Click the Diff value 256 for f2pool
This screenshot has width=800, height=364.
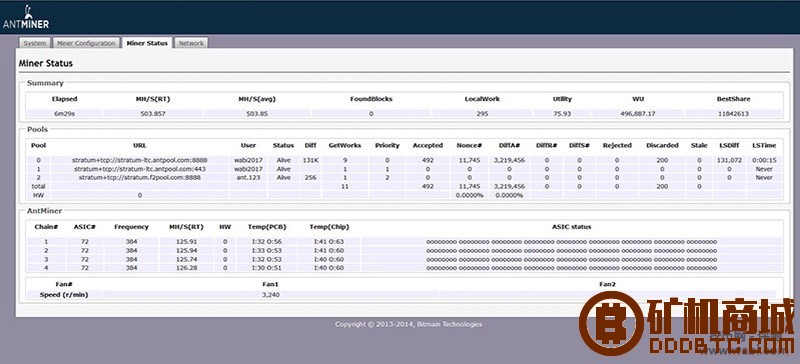coord(310,178)
